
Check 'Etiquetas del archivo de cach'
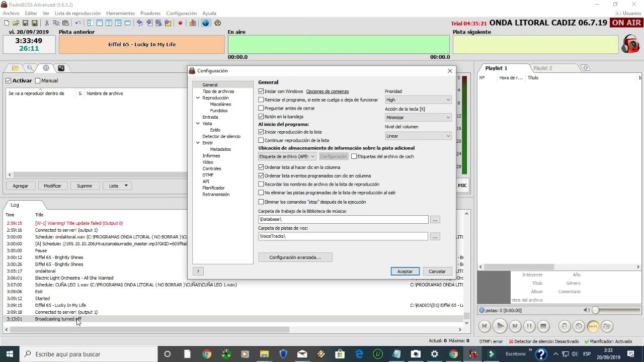click(x=354, y=156)
